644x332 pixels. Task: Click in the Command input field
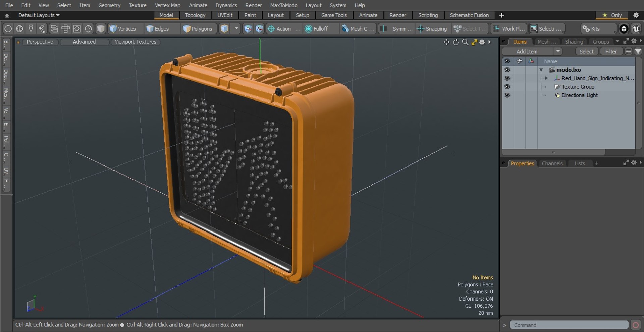pyautogui.click(x=569, y=325)
